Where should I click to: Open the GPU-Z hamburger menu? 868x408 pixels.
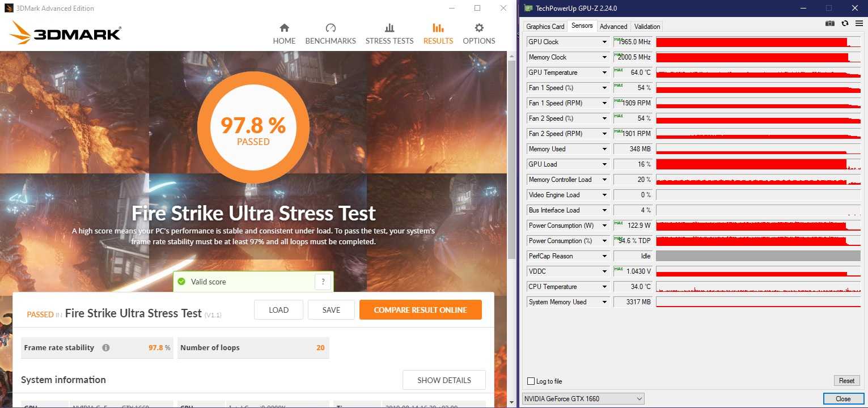(x=858, y=23)
